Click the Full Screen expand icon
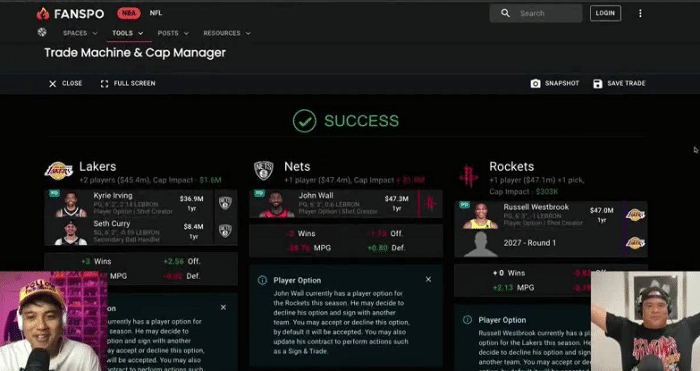The width and height of the screenshot is (700, 371). click(x=104, y=83)
